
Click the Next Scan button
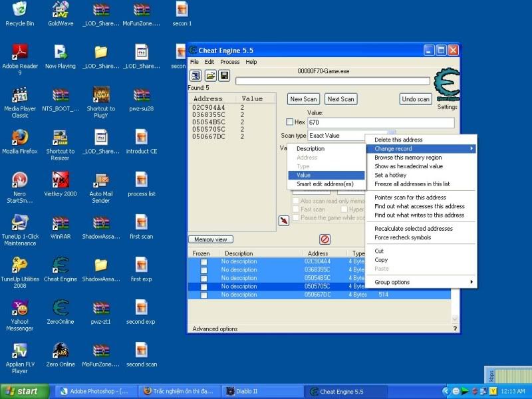340,99
